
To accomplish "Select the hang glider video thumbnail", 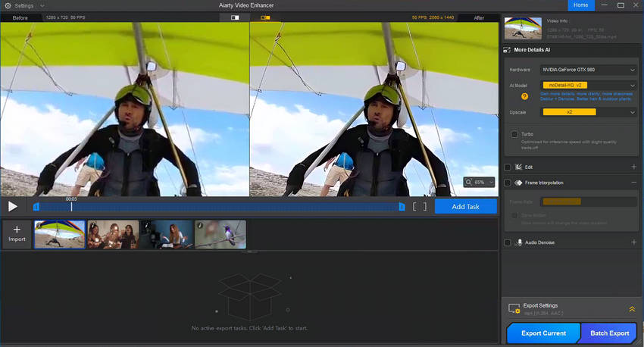I will tap(60, 234).
